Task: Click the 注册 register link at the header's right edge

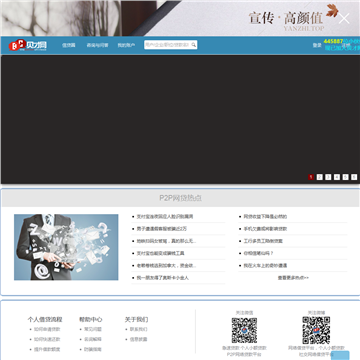Action: pyautogui.click(x=346, y=44)
